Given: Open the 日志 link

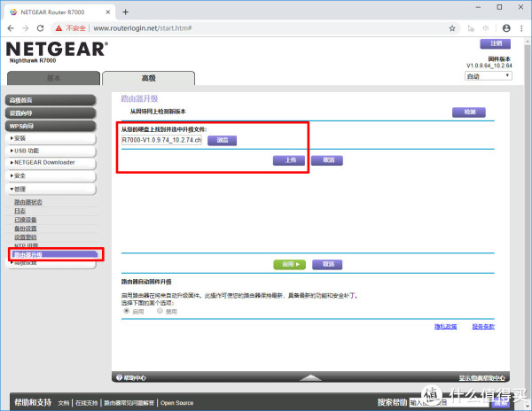Looking at the screenshot, I should (20, 211).
